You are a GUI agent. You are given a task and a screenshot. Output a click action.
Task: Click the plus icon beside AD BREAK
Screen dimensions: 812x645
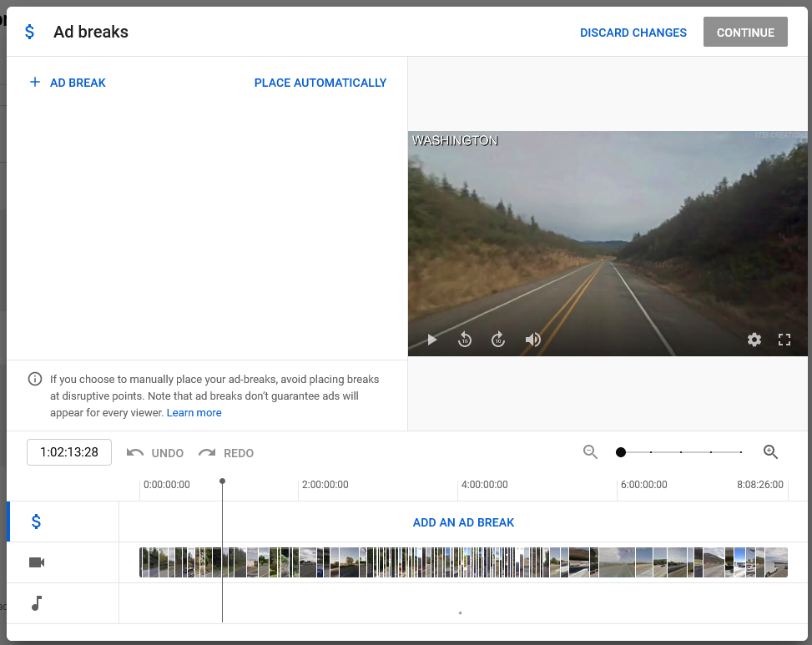tap(35, 82)
